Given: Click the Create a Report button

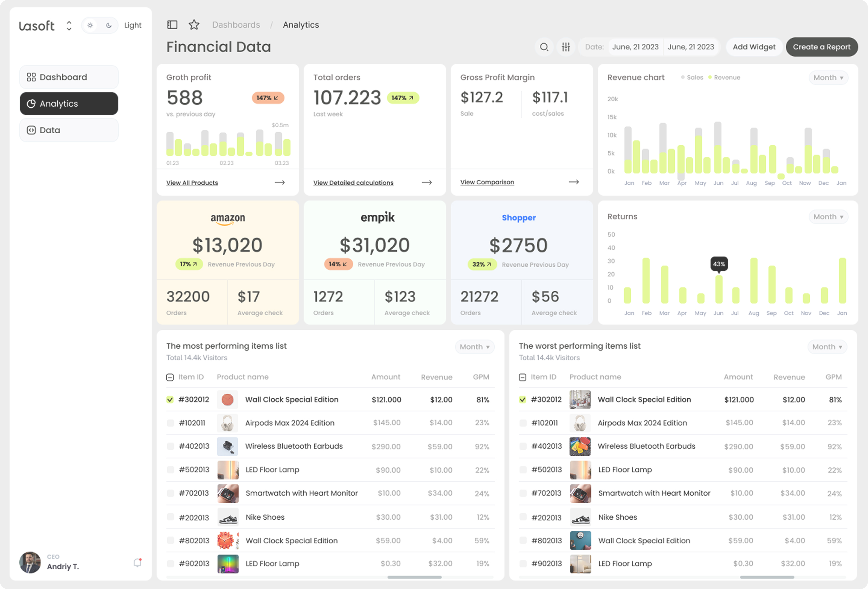Looking at the screenshot, I should coord(822,47).
